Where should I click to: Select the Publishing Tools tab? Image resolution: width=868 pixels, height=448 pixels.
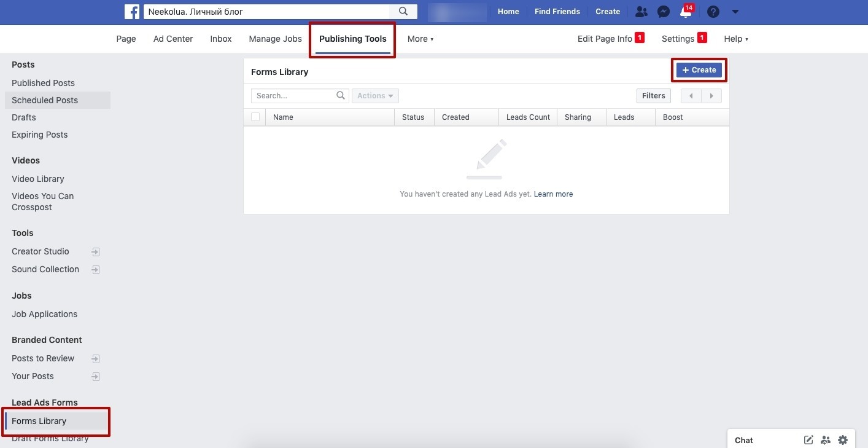click(353, 39)
